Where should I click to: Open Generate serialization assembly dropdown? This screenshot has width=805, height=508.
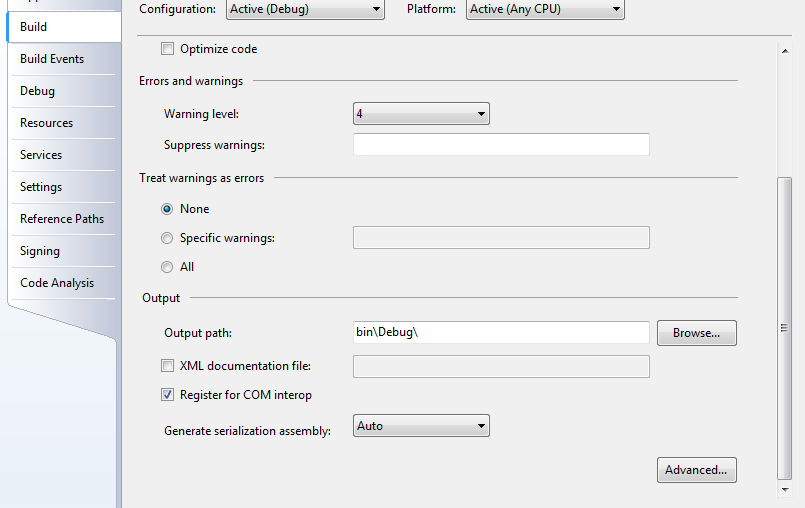[x=421, y=426]
